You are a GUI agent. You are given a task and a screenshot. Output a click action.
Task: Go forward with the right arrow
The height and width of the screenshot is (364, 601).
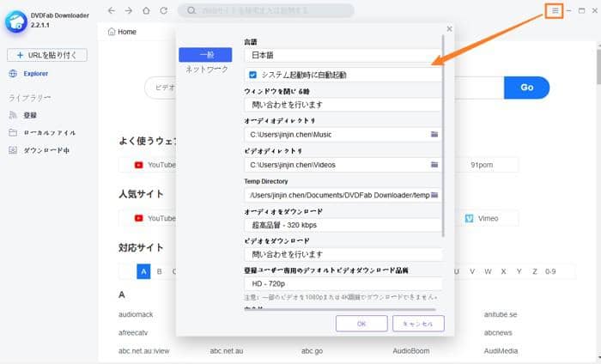[129, 10]
